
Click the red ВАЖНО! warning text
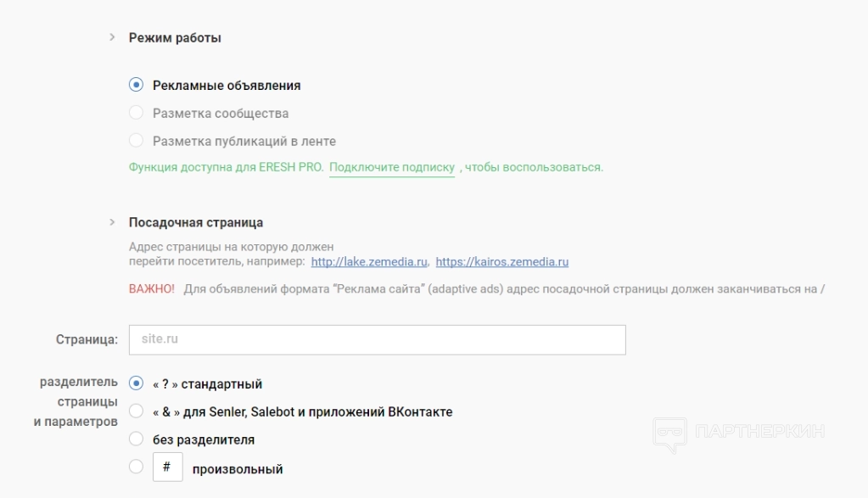(x=152, y=288)
